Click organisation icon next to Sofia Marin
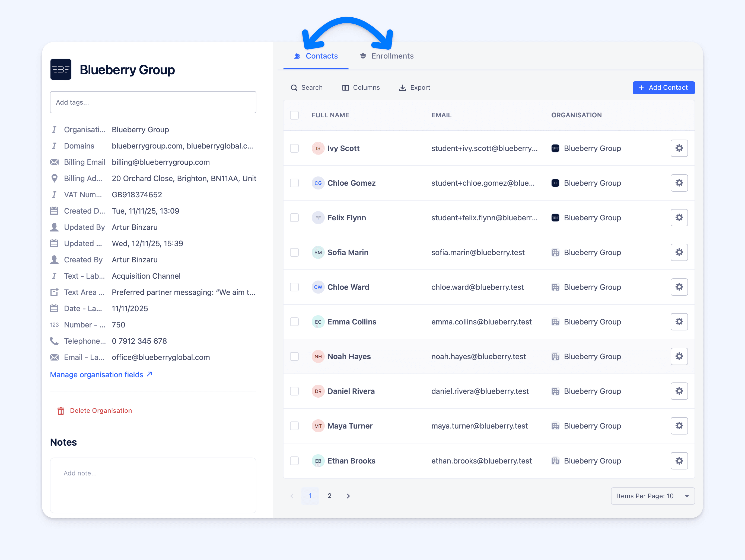Image resolution: width=745 pixels, height=560 pixels. click(x=555, y=252)
